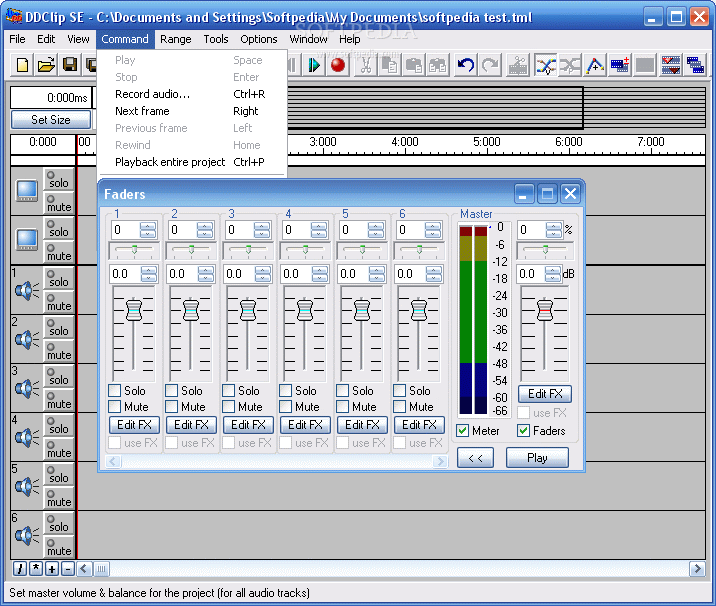This screenshot has height=606, width=716.
Task: Create a new project with the blank page icon
Action: [22, 65]
